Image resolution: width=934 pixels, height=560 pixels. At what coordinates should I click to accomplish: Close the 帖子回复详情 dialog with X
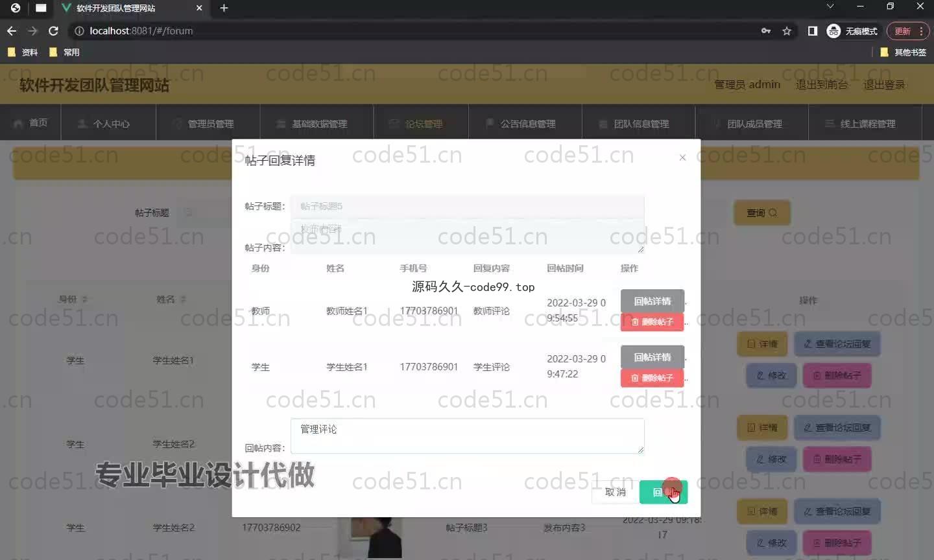click(682, 157)
